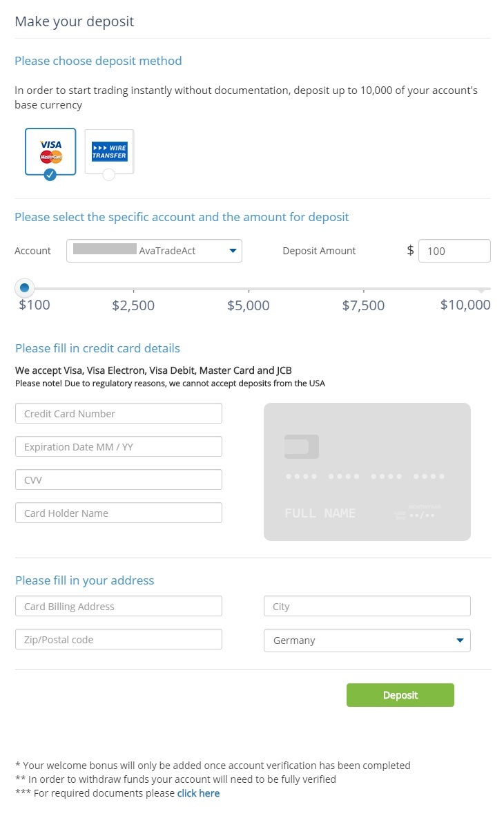Viewport: 504px width, 816px height.
Task: Click the Card Billing Address field
Action: click(119, 606)
